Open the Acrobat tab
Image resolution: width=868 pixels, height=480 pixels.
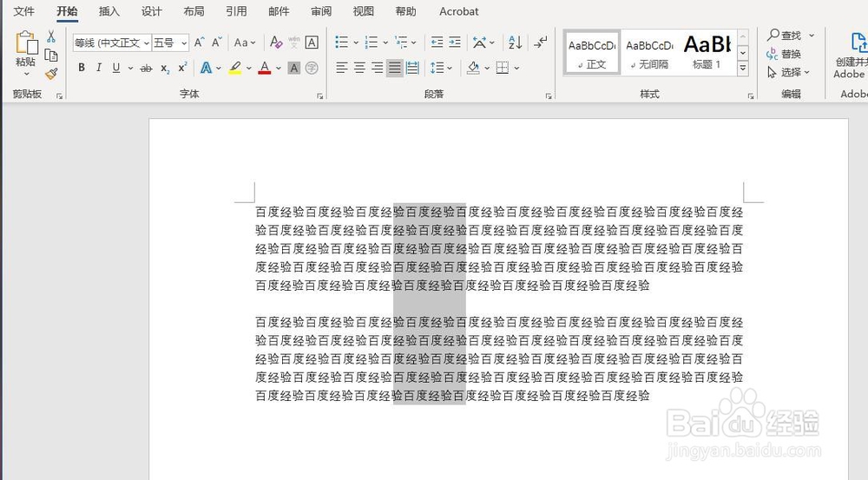click(459, 11)
